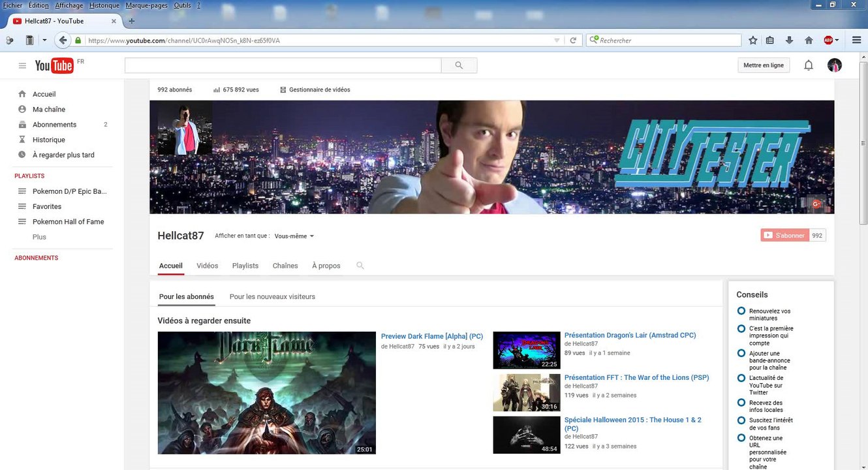This screenshot has height=470, width=868.
Task: Switch to the À propos channel tab
Action: (326, 266)
